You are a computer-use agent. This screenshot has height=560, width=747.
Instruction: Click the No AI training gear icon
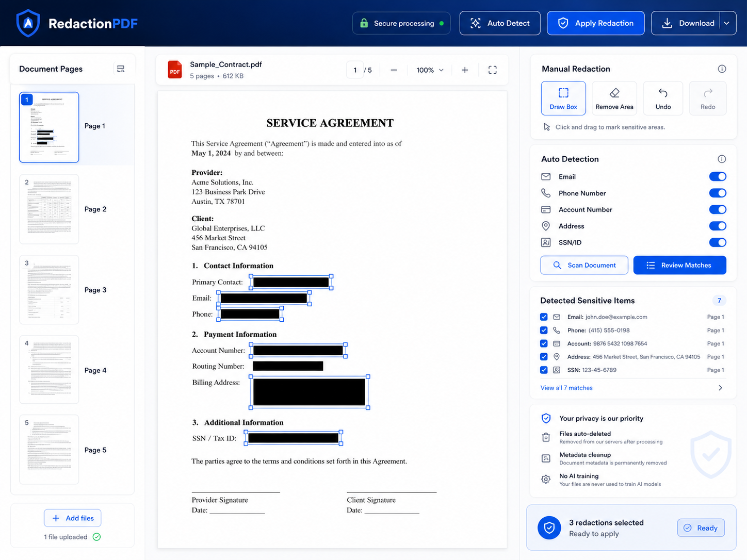[x=546, y=479]
